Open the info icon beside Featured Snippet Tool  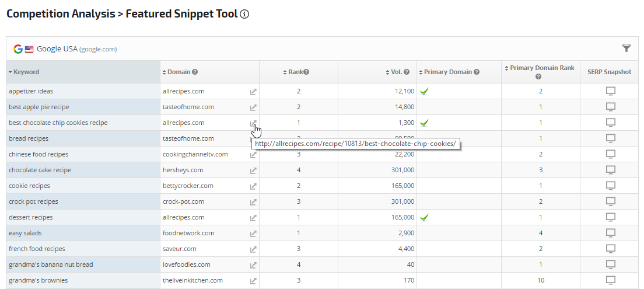click(x=244, y=14)
